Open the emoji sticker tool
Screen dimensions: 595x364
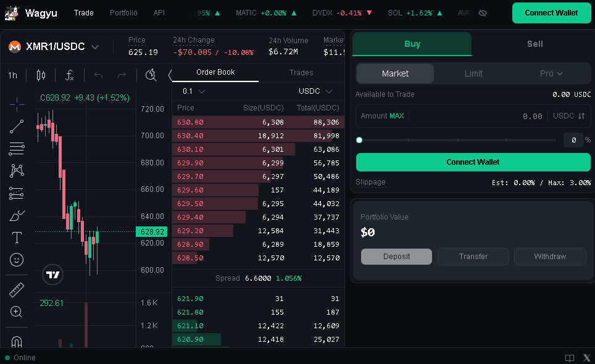(x=17, y=260)
